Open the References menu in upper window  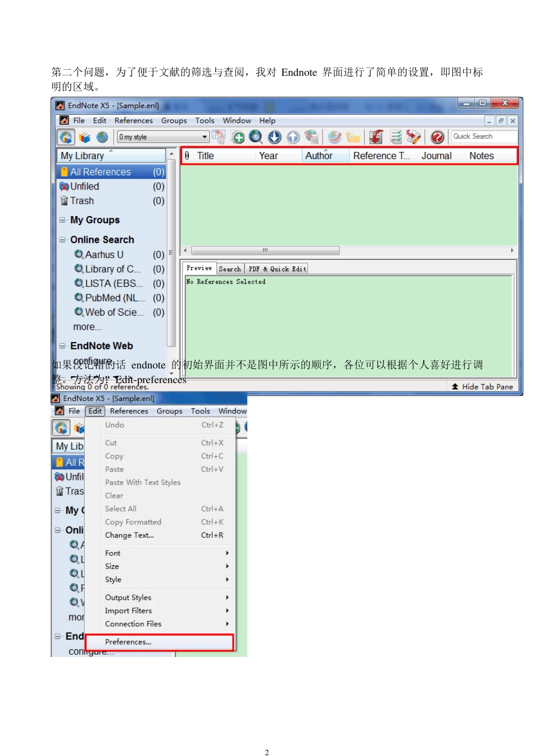(134, 120)
